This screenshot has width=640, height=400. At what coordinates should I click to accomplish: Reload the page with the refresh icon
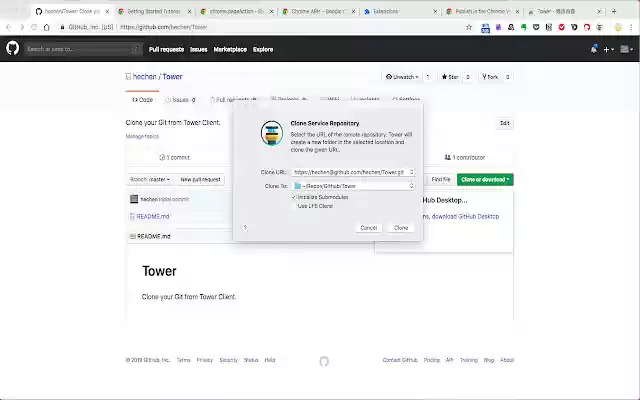(34, 27)
